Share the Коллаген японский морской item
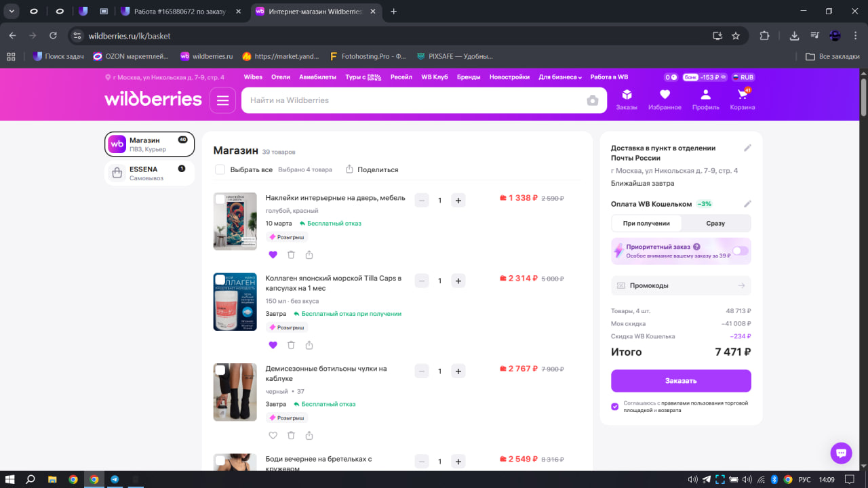 309,345
